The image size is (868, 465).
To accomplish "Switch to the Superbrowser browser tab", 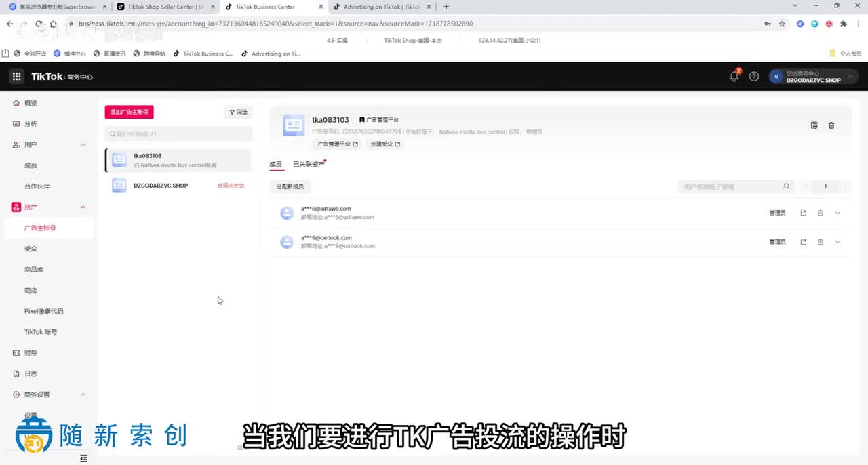I will click(x=58, y=7).
